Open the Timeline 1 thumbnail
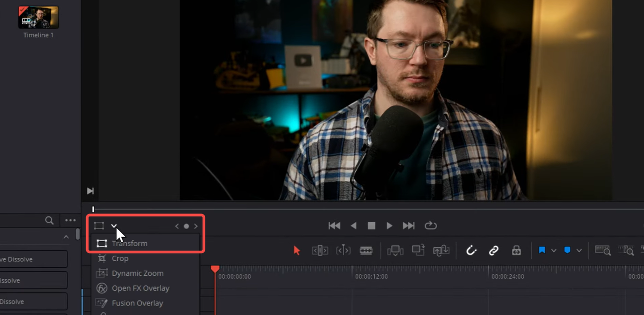The image size is (644, 315). tap(39, 17)
